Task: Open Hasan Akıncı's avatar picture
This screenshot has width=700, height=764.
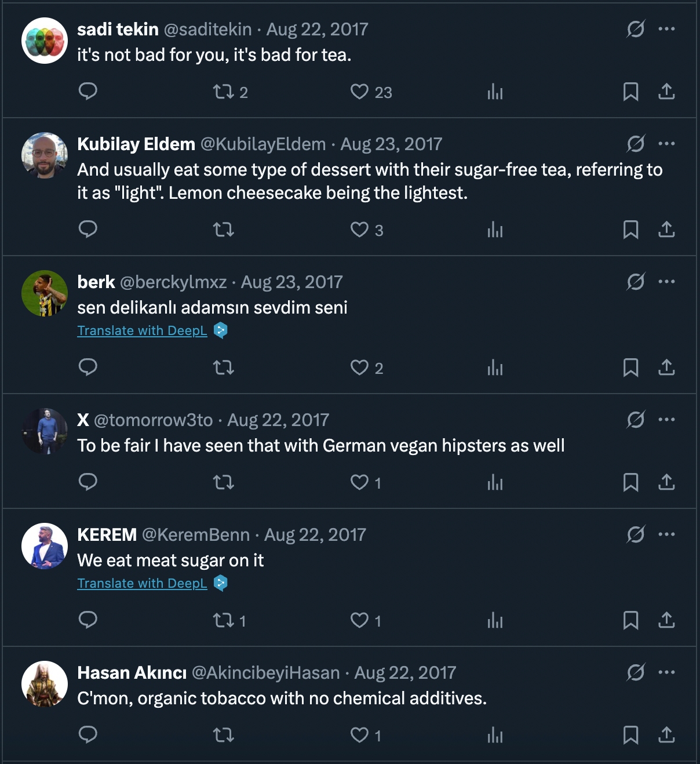Action: (x=45, y=684)
